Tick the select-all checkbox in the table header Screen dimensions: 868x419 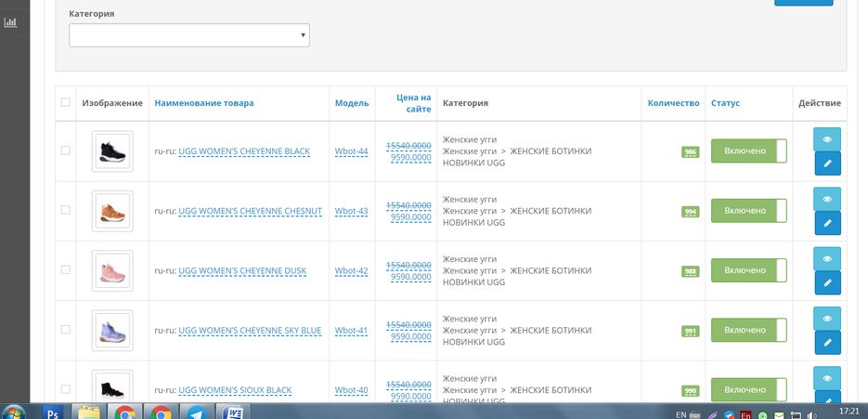click(x=66, y=102)
